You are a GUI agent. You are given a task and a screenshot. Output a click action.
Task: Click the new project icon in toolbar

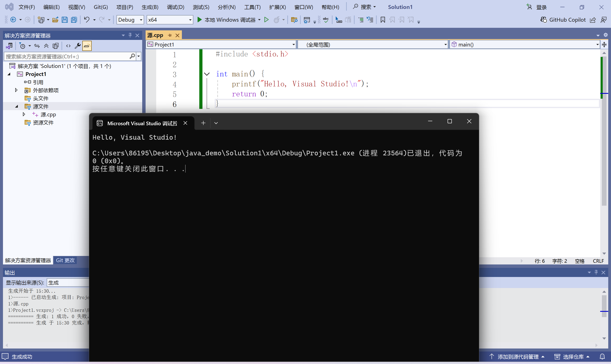tap(41, 20)
